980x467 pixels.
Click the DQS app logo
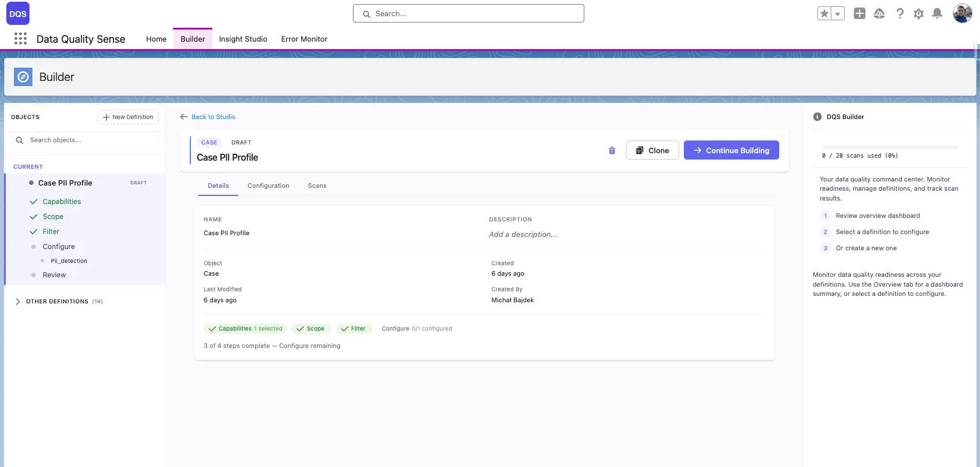tap(18, 14)
